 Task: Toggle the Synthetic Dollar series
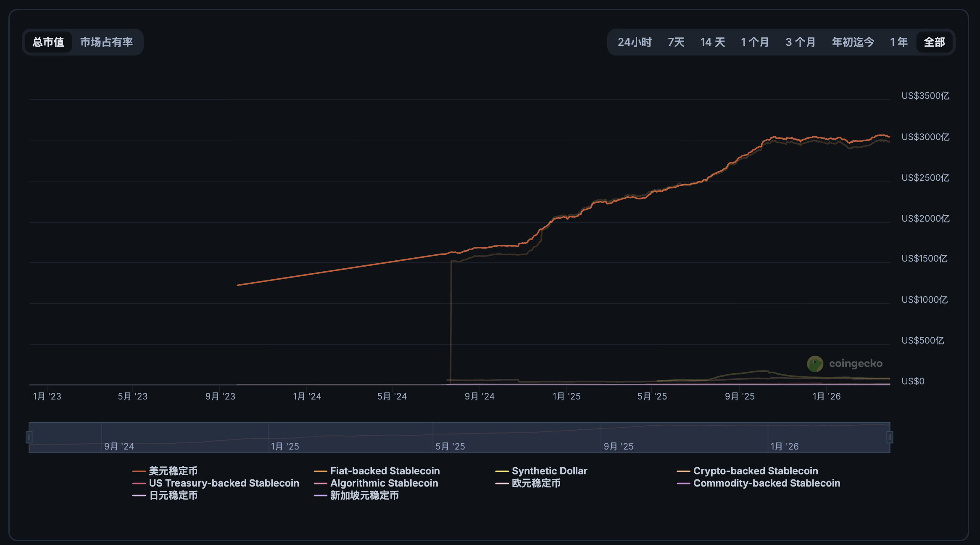pos(541,471)
